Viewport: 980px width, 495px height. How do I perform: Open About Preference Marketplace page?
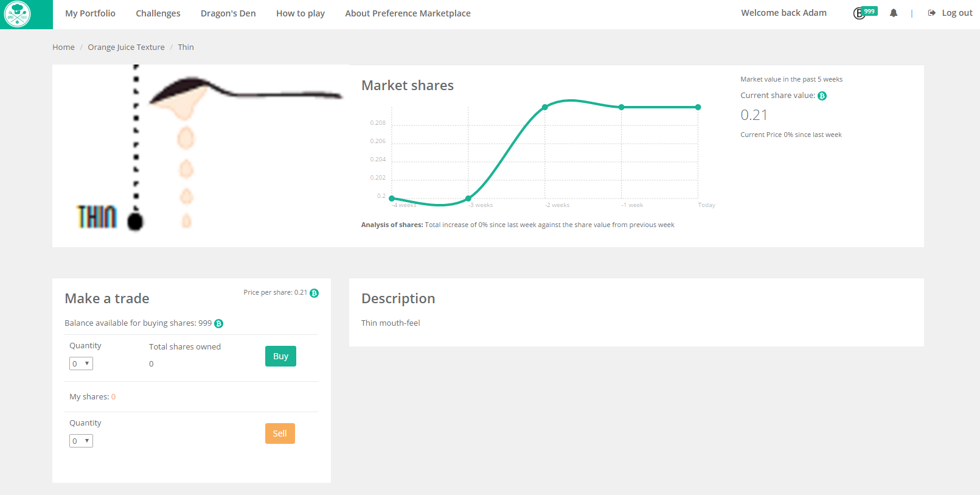coord(408,13)
